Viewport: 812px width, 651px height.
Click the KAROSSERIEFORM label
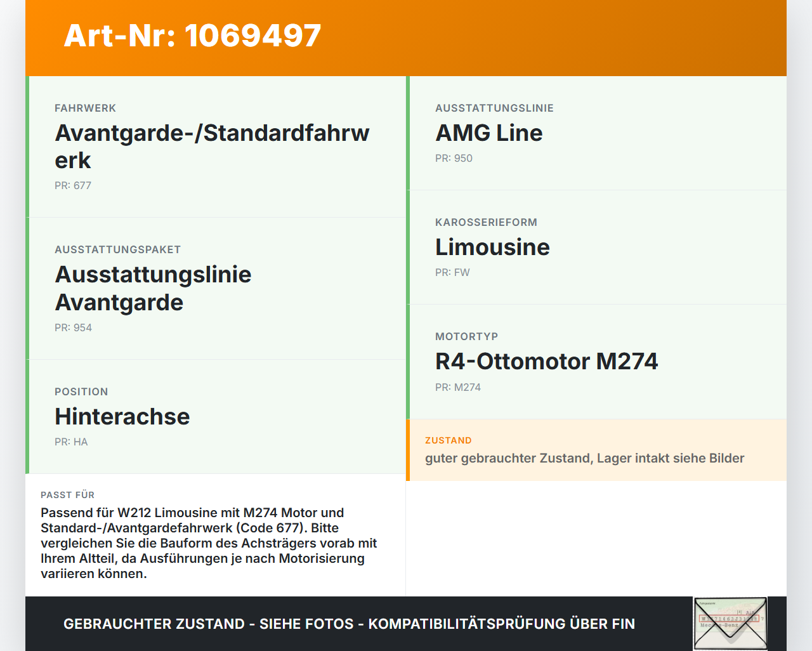(x=486, y=222)
